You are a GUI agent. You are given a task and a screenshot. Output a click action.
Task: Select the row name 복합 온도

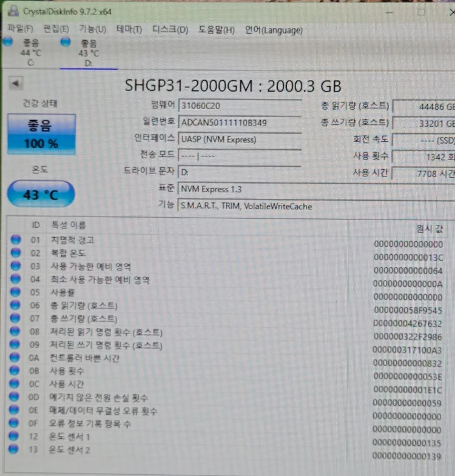[x=69, y=253]
